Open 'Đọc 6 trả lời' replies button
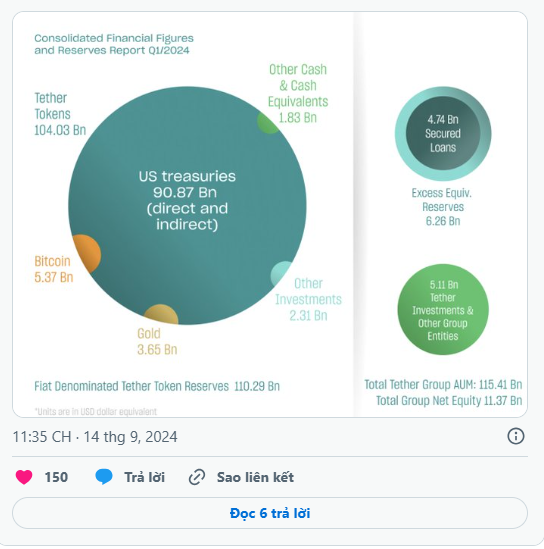 (x=270, y=513)
